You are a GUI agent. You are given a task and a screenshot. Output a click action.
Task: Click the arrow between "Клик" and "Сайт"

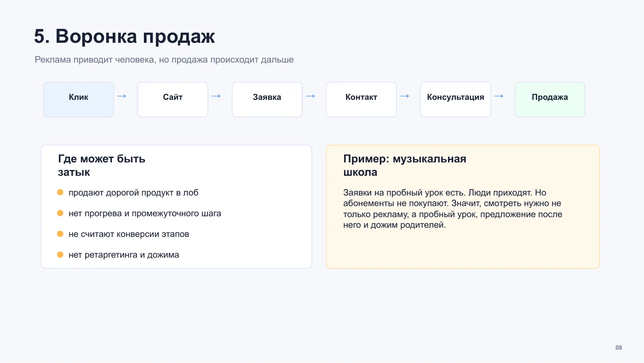tap(122, 96)
